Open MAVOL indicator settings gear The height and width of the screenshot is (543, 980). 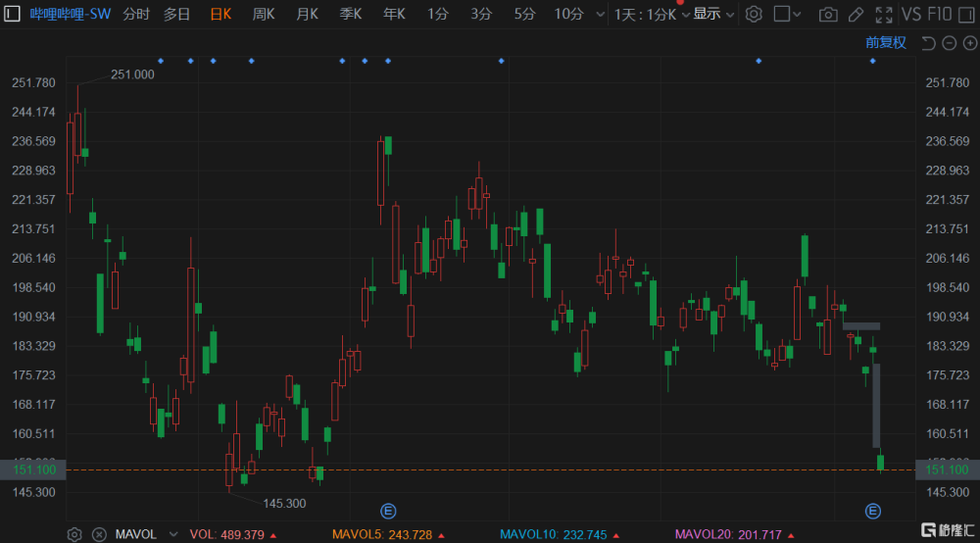pos(74,535)
